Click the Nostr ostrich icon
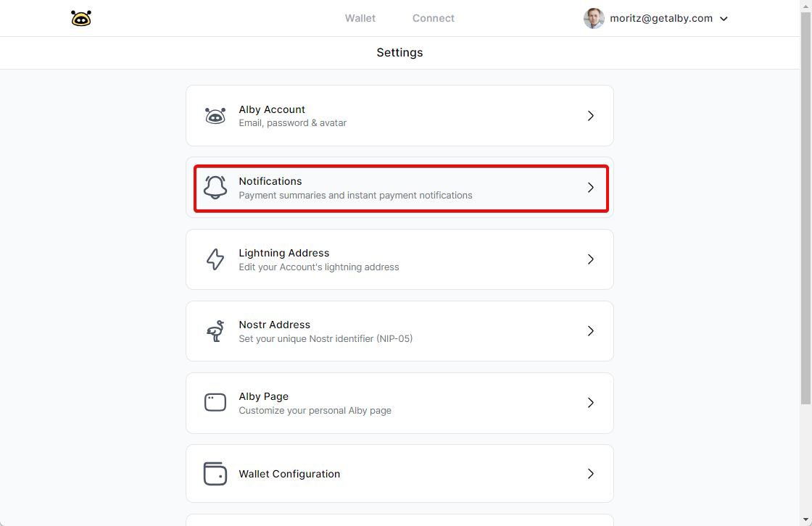 pyautogui.click(x=215, y=331)
